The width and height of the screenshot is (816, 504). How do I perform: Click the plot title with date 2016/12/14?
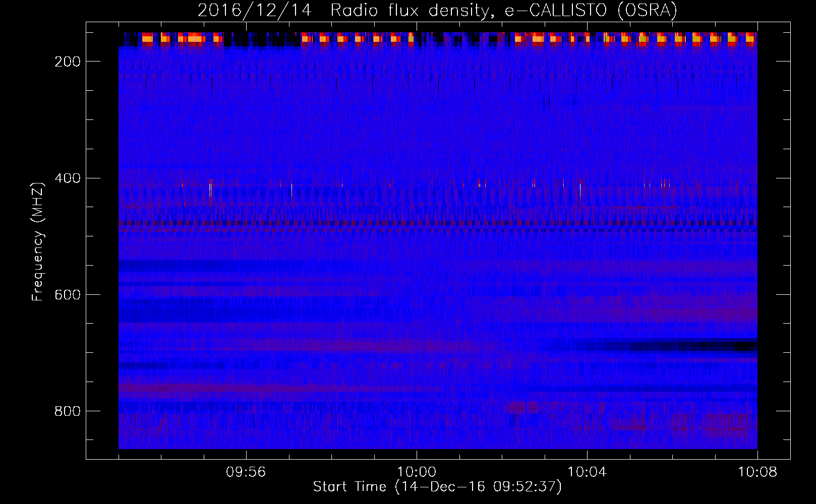(437, 10)
